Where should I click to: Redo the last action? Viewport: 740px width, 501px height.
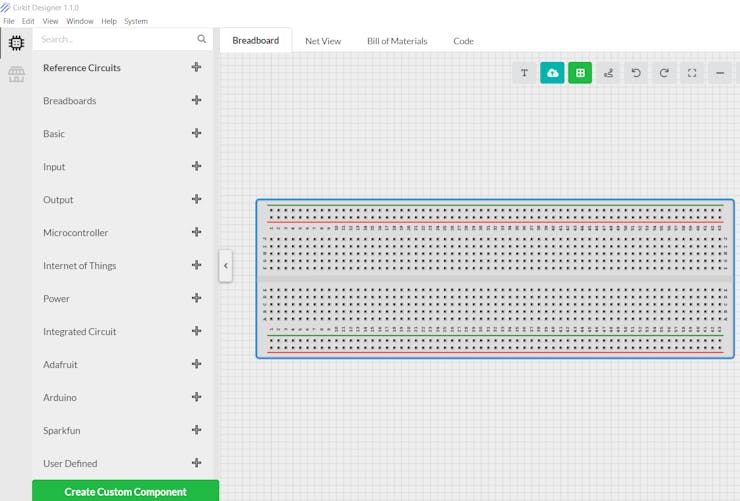tap(664, 73)
